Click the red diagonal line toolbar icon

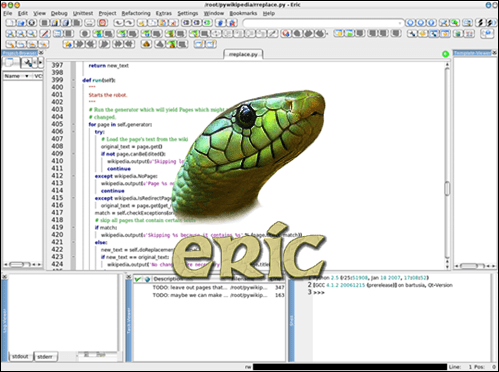(x=45, y=34)
